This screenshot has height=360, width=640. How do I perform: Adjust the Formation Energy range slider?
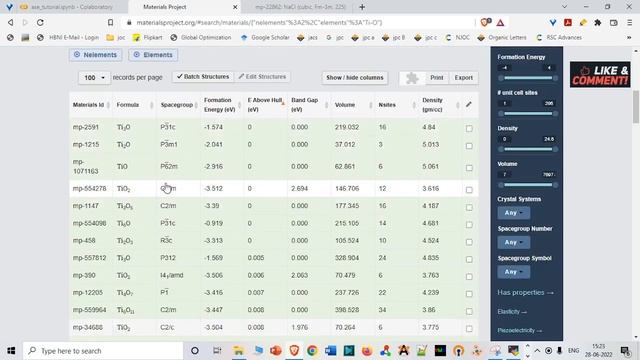[528, 78]
